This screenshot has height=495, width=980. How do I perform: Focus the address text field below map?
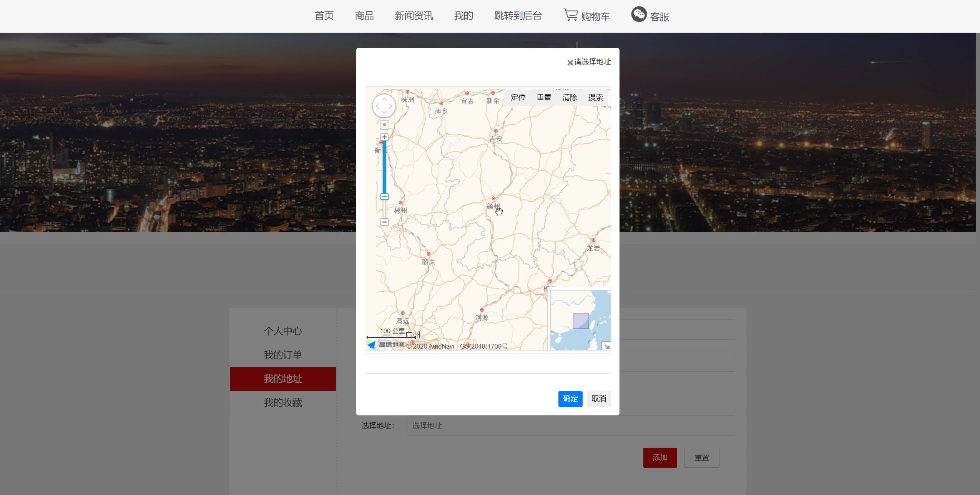click(x=487, y=364)
